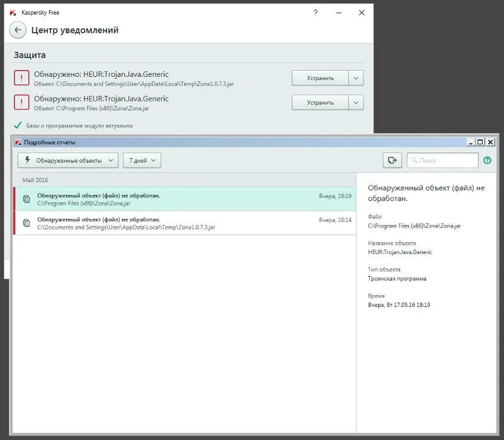This screenshot has height=440, width=504.
Task: Click red alert icon for Zona1.0.7.3.jar detection
Action: coord(21,78)
